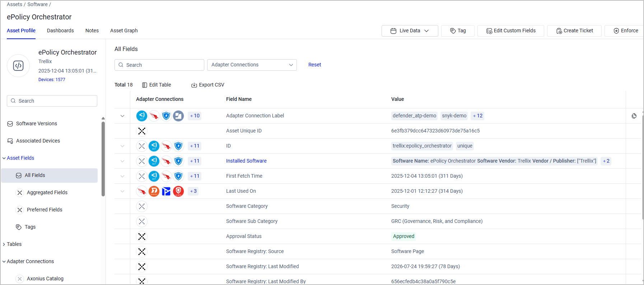Click the Reset link

pyautogui.click(x=315, y=65)
